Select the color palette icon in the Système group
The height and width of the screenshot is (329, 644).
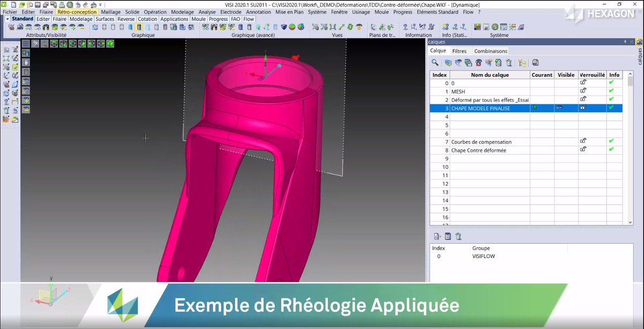[477, 26]
